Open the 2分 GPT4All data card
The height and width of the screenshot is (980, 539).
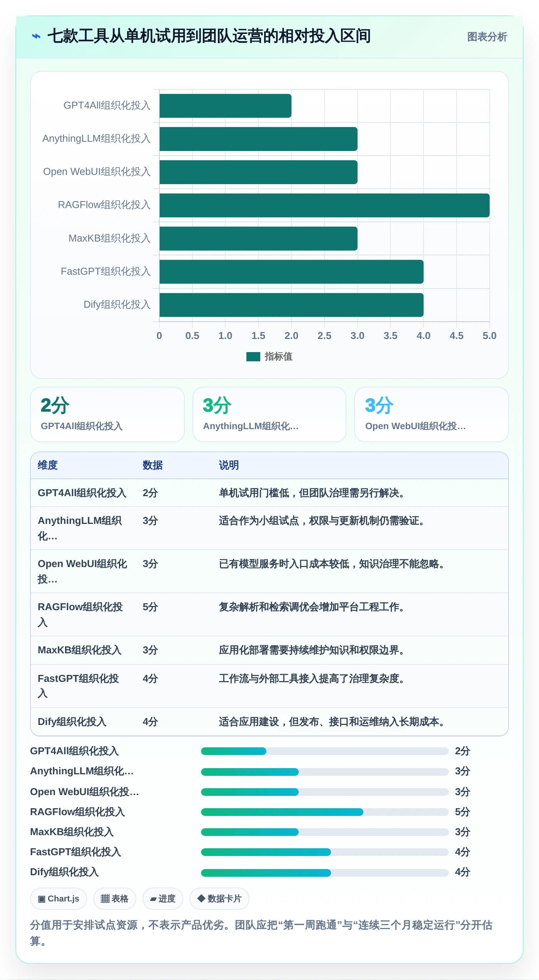coord(107,414)
